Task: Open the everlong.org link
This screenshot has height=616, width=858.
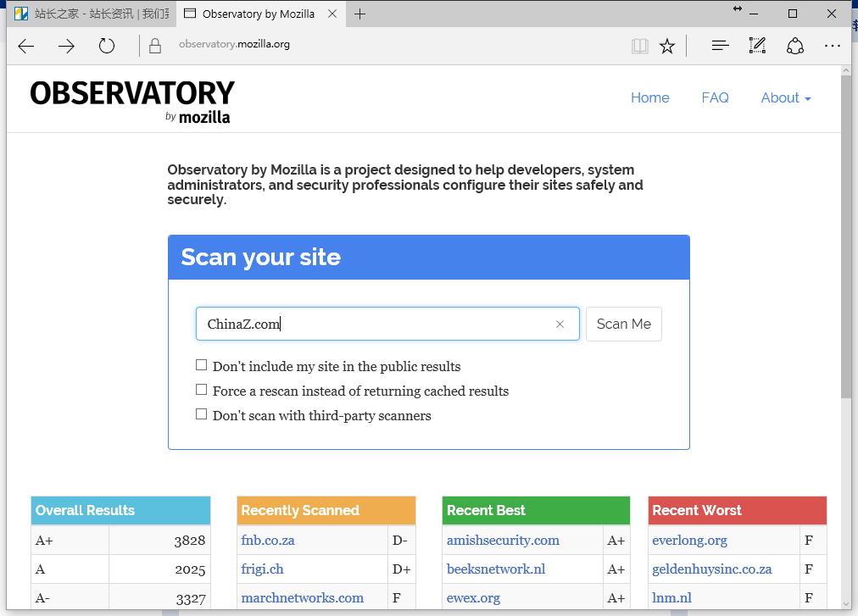Action: coord(689,541)
